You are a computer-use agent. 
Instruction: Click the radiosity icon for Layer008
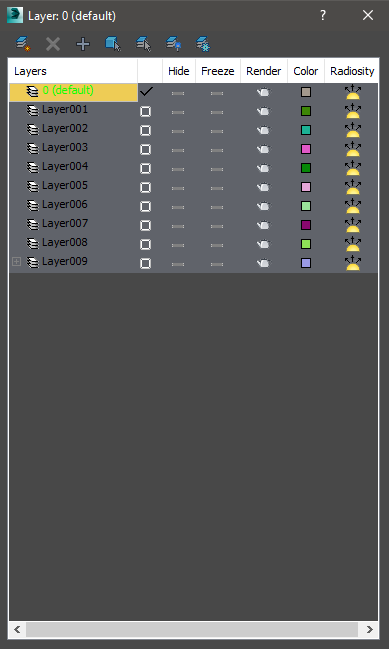353,244
